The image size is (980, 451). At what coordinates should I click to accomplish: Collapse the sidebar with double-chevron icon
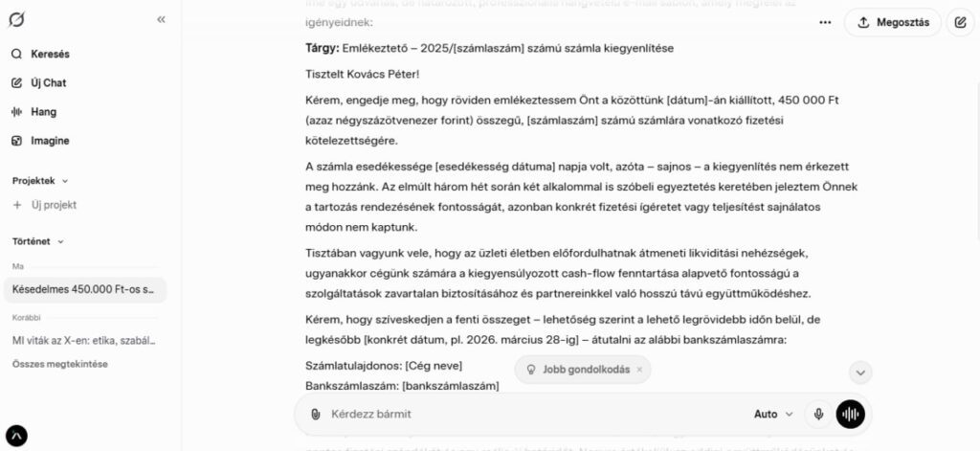coord(161,19)
